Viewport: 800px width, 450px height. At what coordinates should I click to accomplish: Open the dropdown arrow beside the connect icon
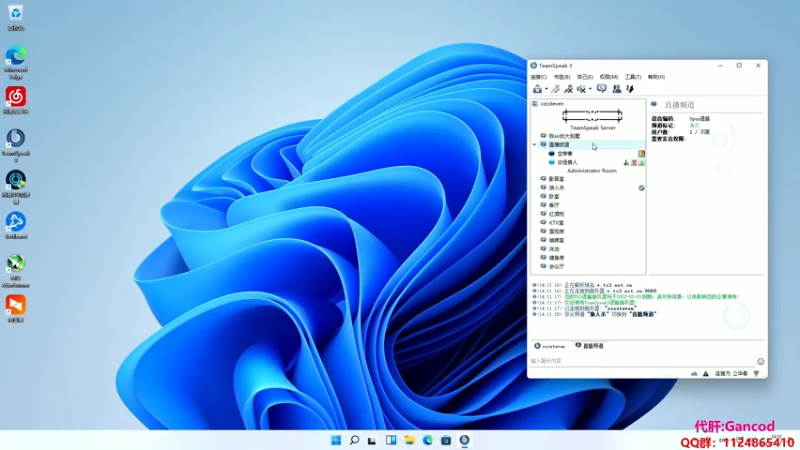(546, 89)
